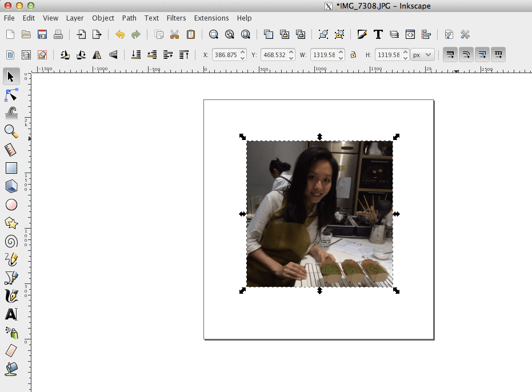Redo the last undone action
Viewport: 532px width, 392px height.
coord(136,34)
